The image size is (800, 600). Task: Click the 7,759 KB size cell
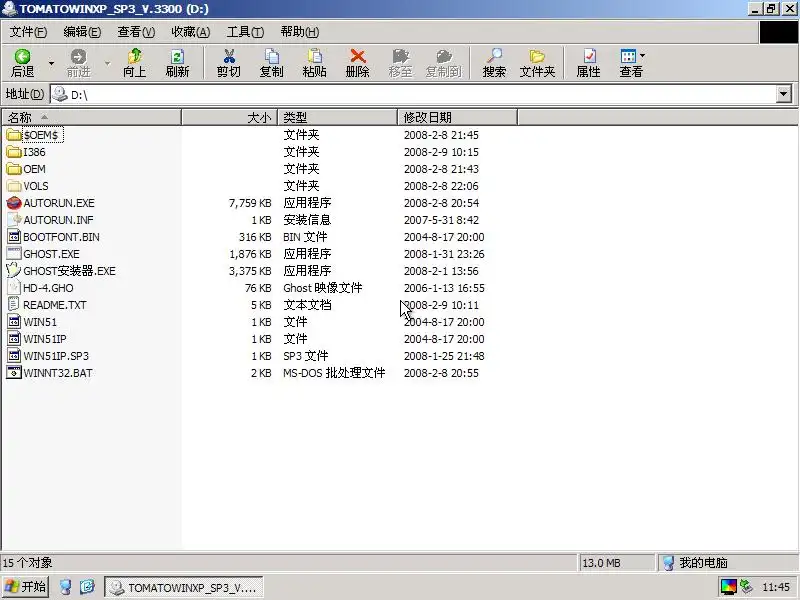tap(250, 203)
